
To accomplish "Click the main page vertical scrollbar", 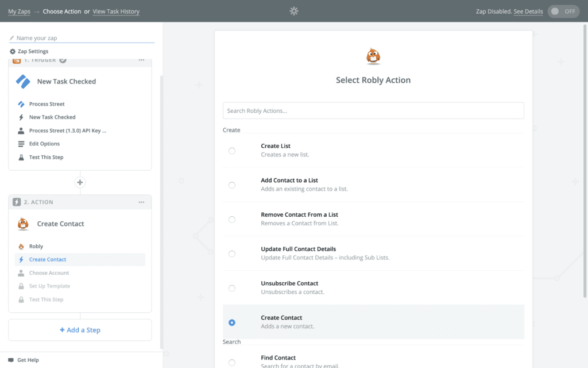I will (x=585, y=162).
